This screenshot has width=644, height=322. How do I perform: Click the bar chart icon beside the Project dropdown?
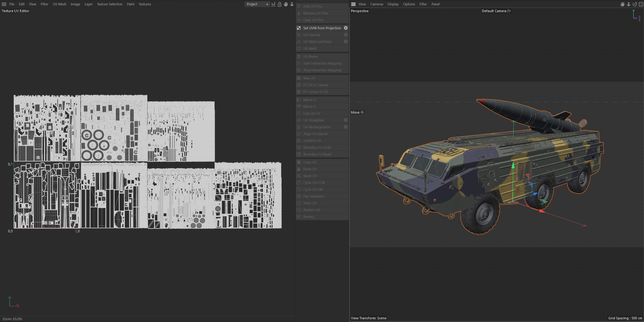273,4
